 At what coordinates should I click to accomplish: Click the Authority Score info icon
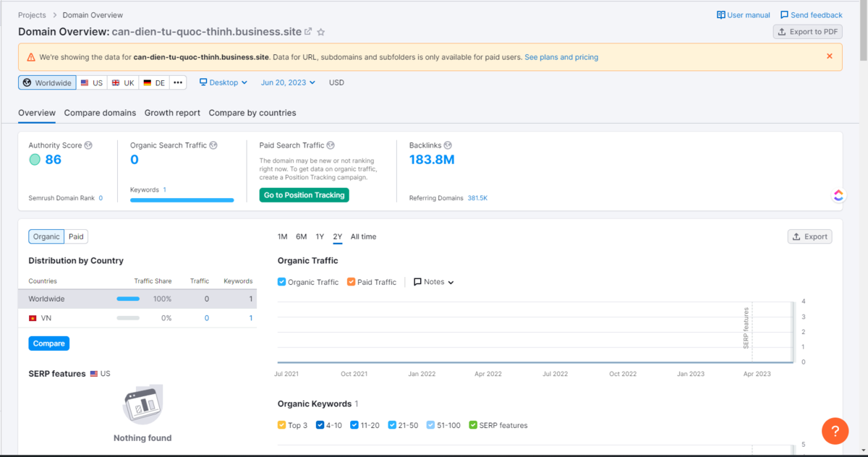coord(88,145)
